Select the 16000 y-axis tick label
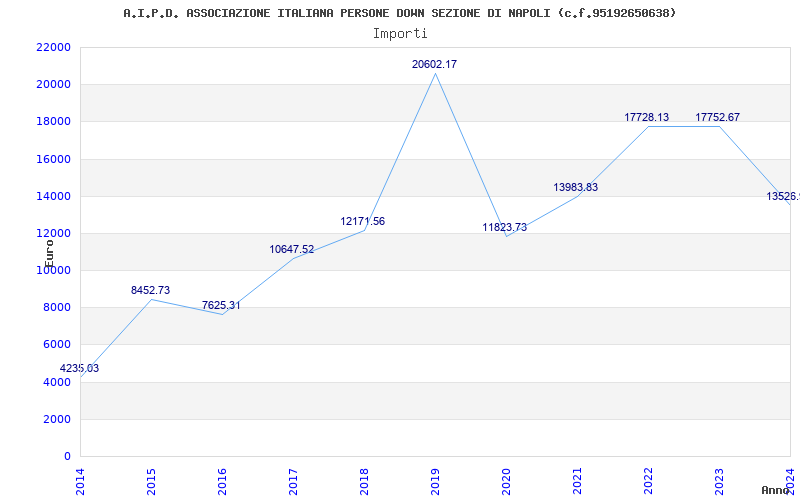Image resolution: width=800 pixels, height=500 pixels. (53, 159)
